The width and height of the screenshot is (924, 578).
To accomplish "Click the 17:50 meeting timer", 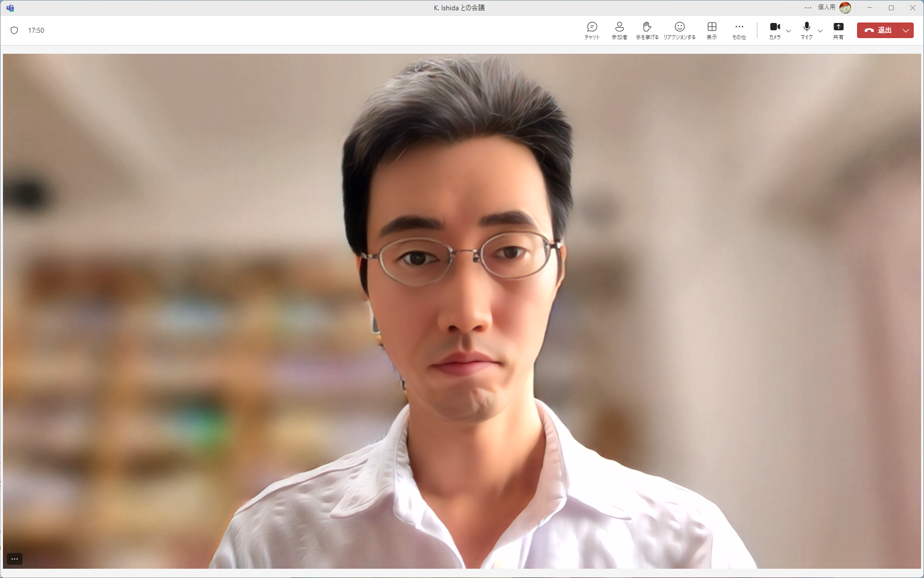I will click(x=36, y=30).
